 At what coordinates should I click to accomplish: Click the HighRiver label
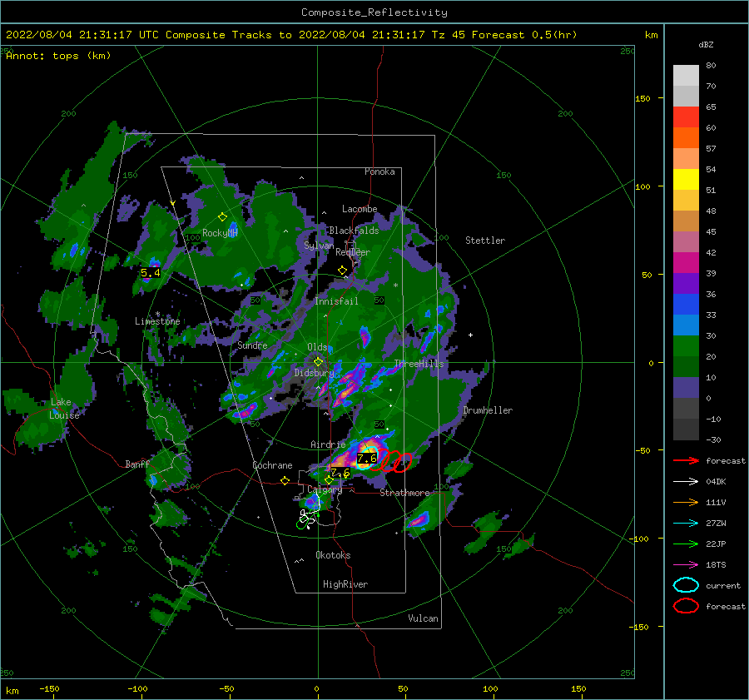(345, 584)
